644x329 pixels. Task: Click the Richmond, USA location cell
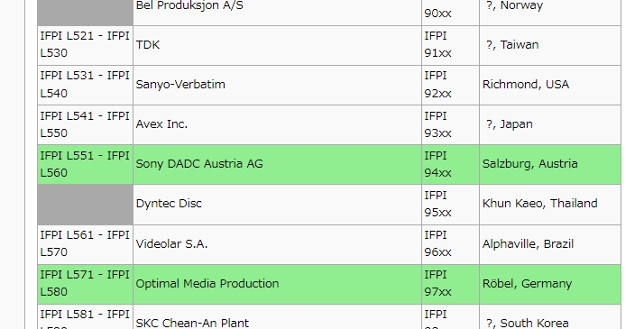click(550, 85)
